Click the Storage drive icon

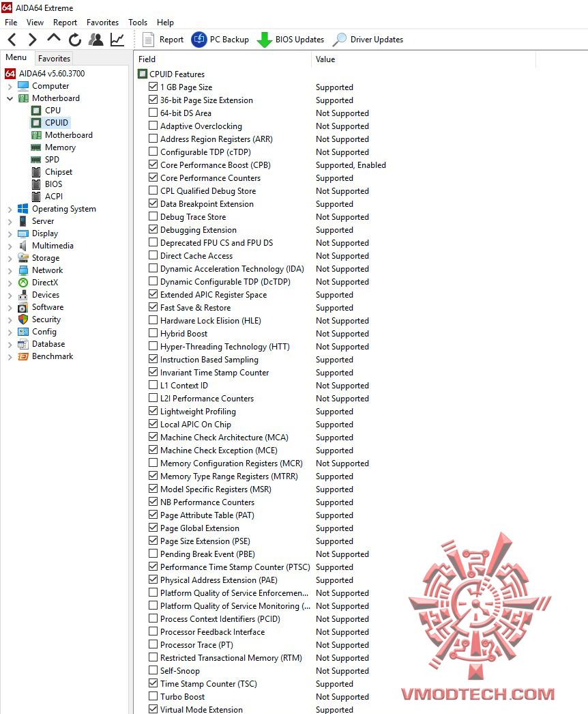pos(23,257)
